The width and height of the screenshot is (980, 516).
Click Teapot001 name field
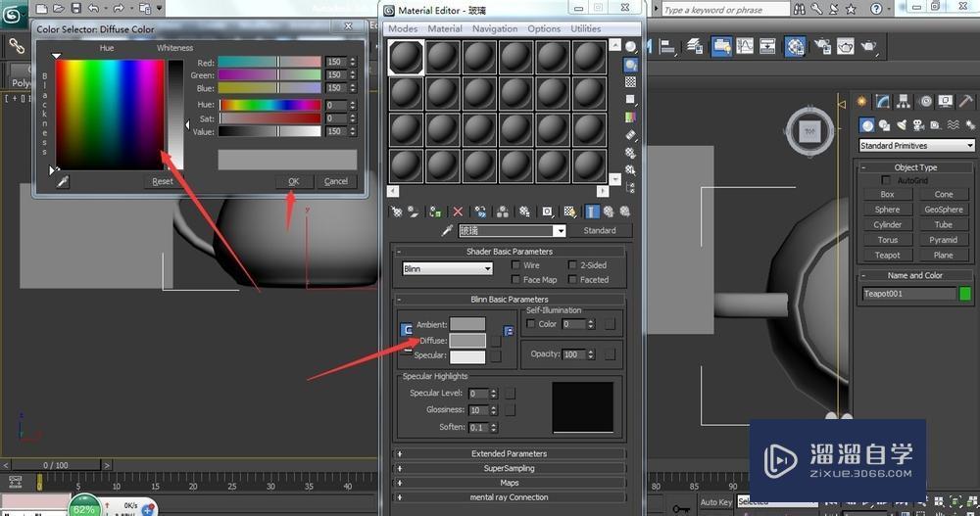coord(909,294)
